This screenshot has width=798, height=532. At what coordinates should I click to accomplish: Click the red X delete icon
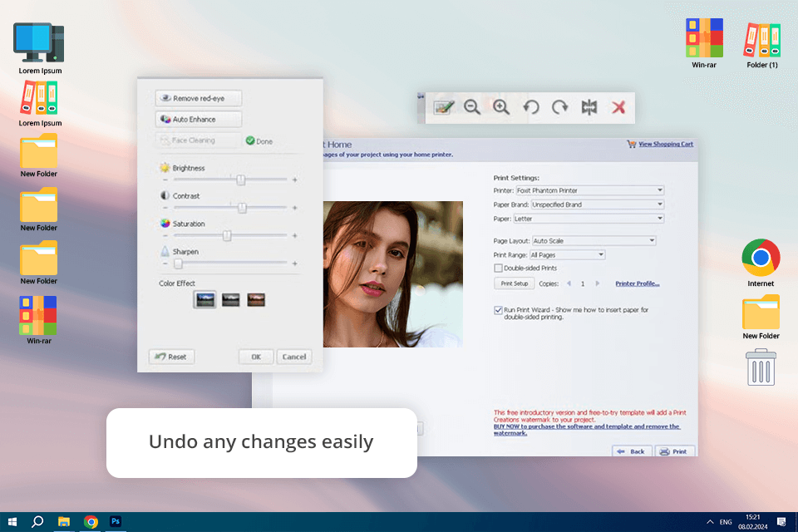pos(618,107)
